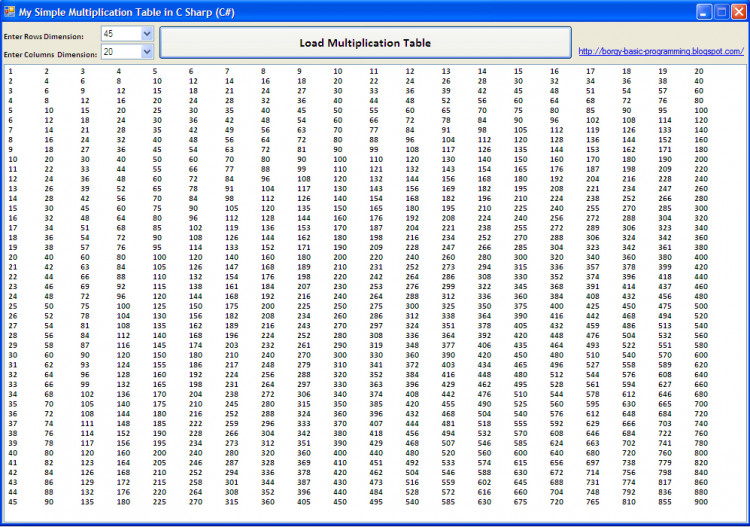This screenshot has width=750, height=527.
Task: Close the Multiplication Table window
Action: click(739, 12)
